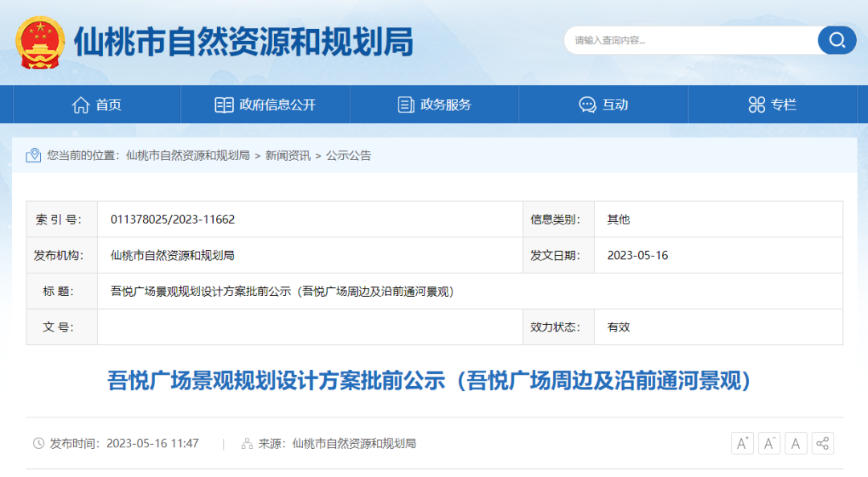The height and width of the screenshot is (477, 868).
Task: Click the grid icon beside 专栏
Action: tap(755, 104)
